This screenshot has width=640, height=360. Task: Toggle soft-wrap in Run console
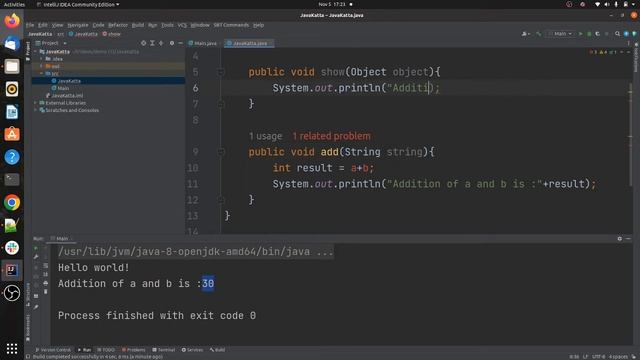tap(45, 266)
